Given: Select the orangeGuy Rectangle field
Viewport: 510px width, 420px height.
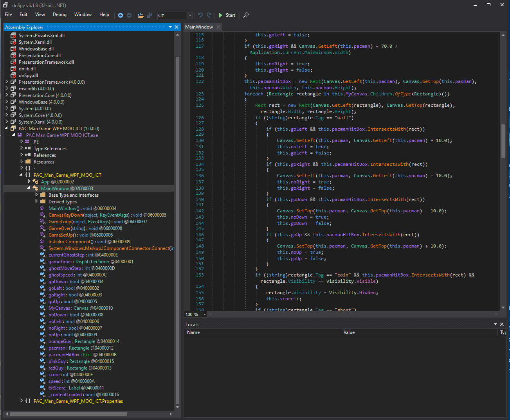Looking at the screenshot, I should pos(84,341).
